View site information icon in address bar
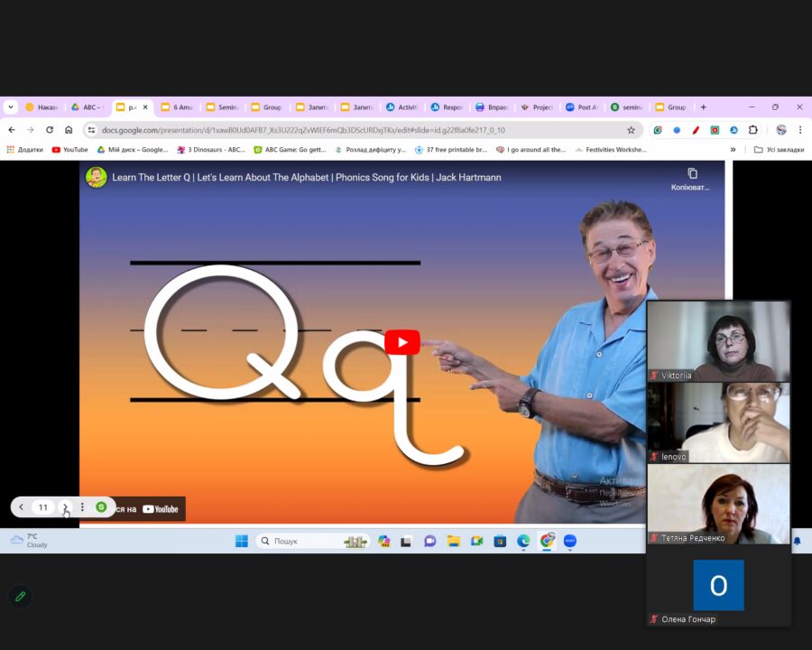The width and height of the screenshot is (812, 650). point(91,130)
